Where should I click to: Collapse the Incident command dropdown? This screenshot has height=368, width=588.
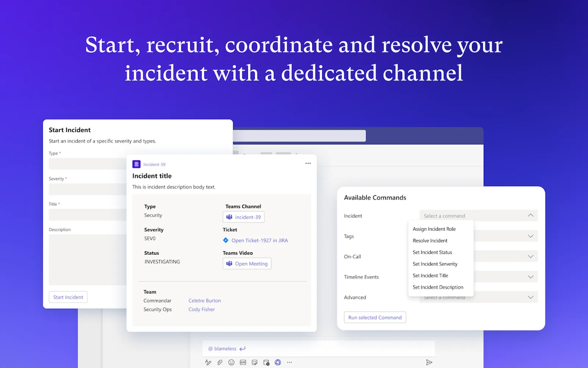point(530,216)
